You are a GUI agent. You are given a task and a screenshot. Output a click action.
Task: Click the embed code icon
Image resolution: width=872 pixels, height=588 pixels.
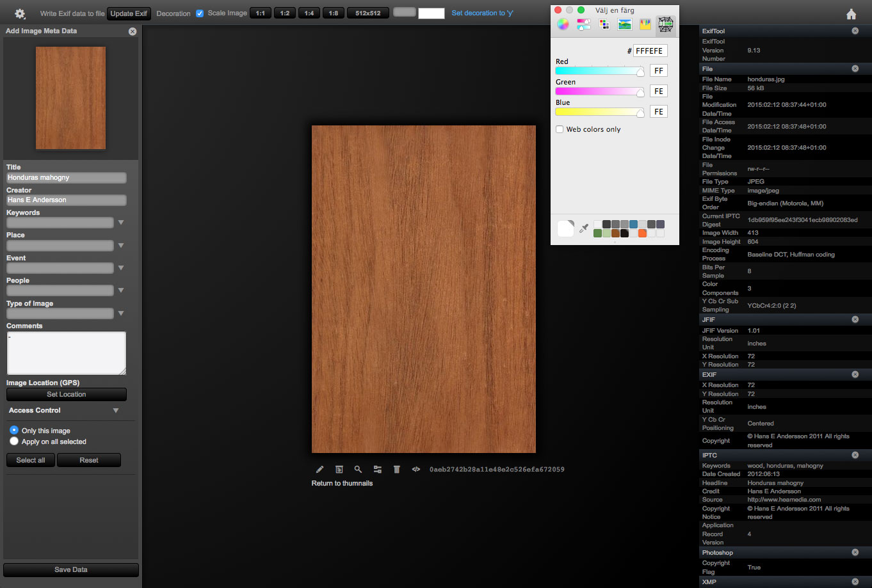tap(416, 470)
